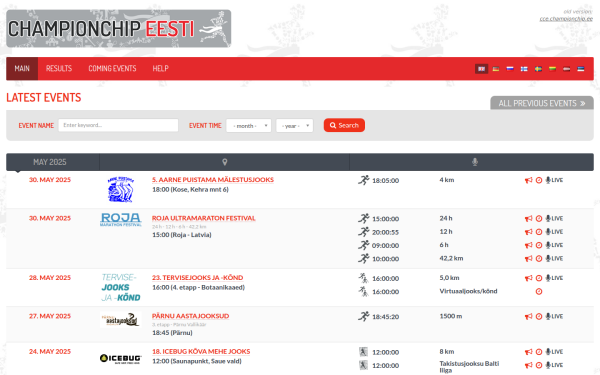The width and height of the screenshot is (600, 375).
Task: Open LIVE microphone for 4 km race
Action: (x=554, y=180)
